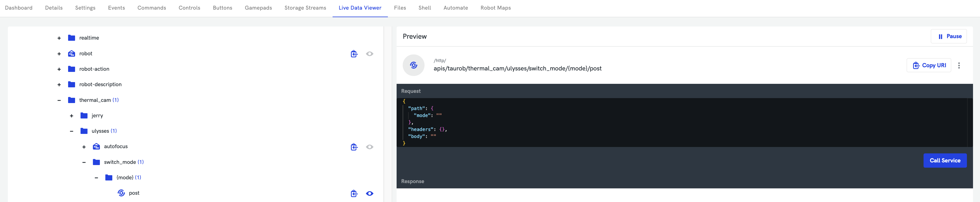980x202 pixels.
Task: Click into the Request JSON editor
Action: 684,122
